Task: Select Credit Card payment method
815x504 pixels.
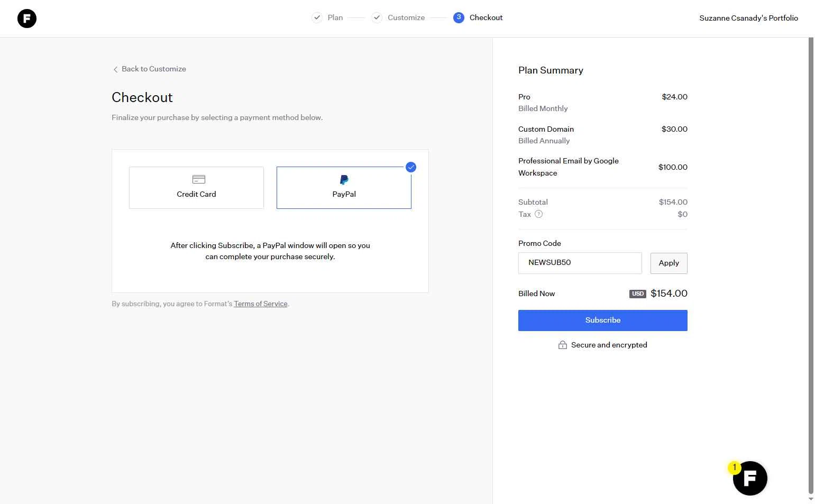Action: pyautogui.click(x=196, y=188)
